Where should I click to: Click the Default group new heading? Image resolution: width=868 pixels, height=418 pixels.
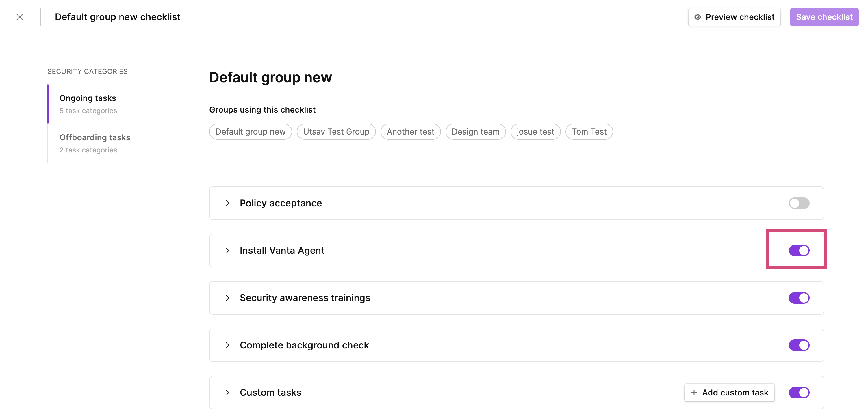[270, 77]
